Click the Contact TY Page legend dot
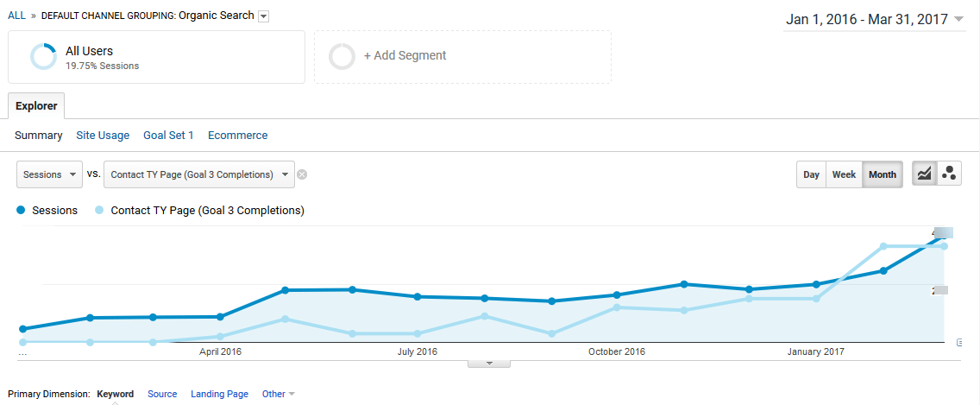The width and height of the screenshot is (980, 405). point(100,211)
